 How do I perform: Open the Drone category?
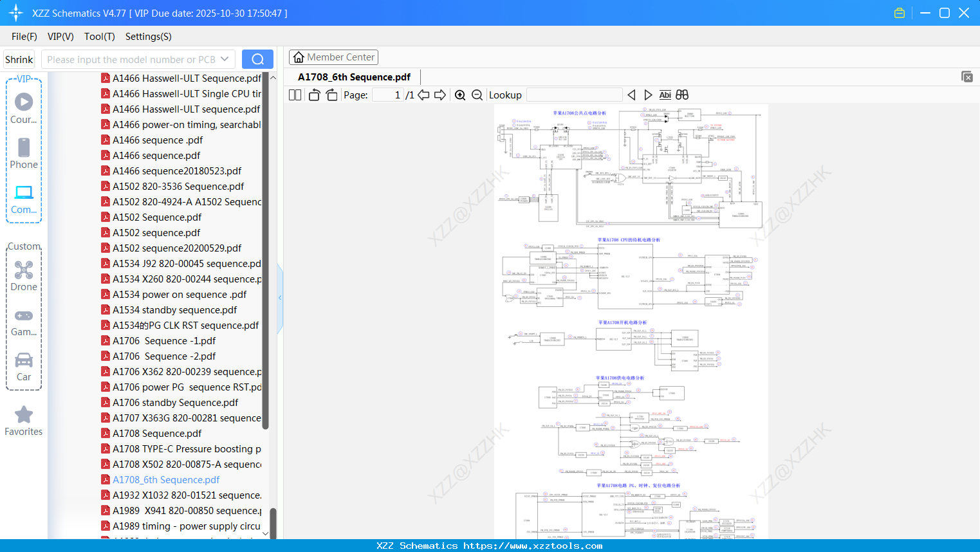click(24, 275)
